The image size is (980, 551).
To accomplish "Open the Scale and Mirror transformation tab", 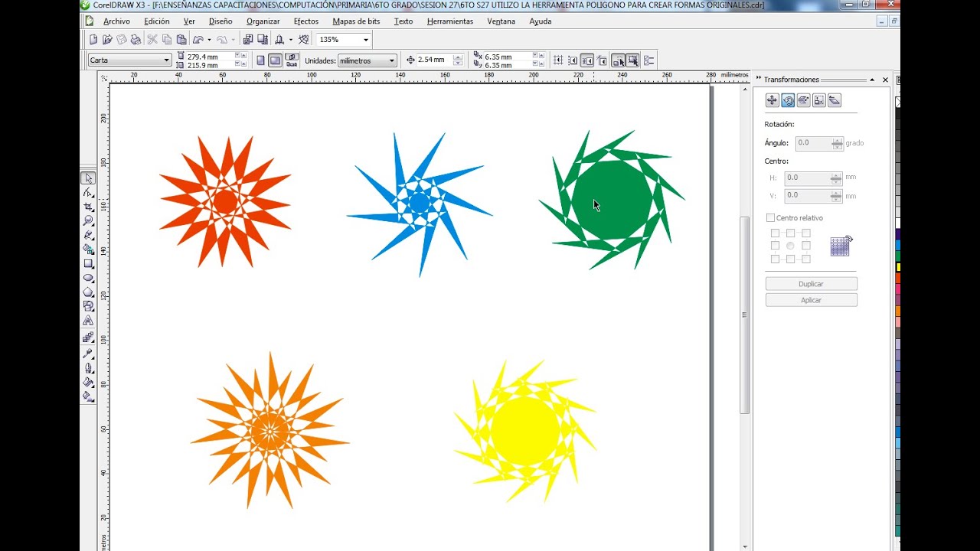I will click(803, 100).
